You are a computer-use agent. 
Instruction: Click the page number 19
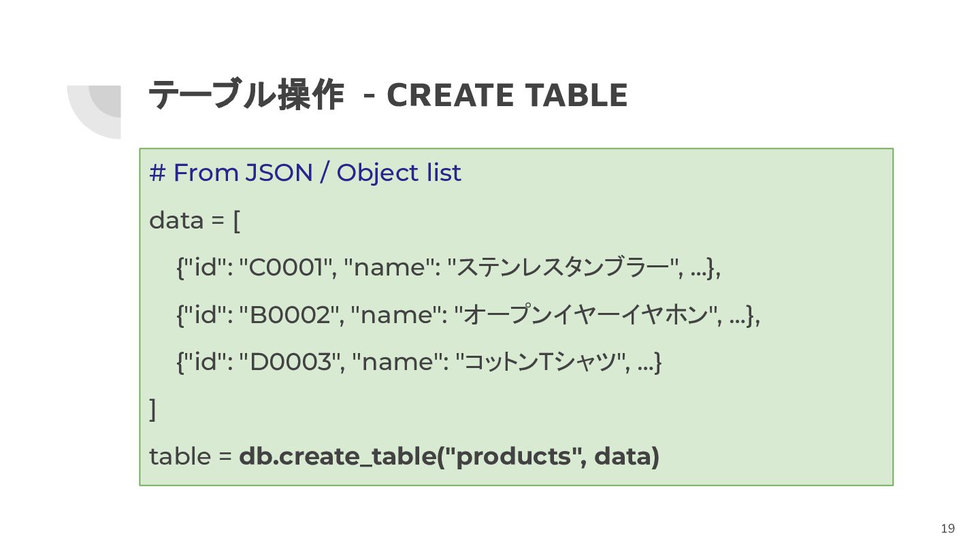point(948,529)
